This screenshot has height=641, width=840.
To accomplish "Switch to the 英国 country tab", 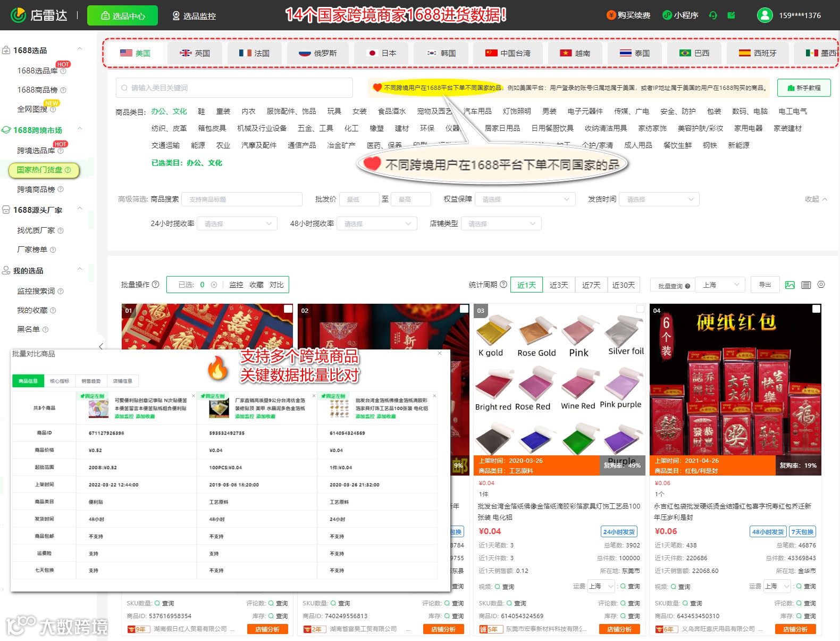I will [x=195, y=53].
